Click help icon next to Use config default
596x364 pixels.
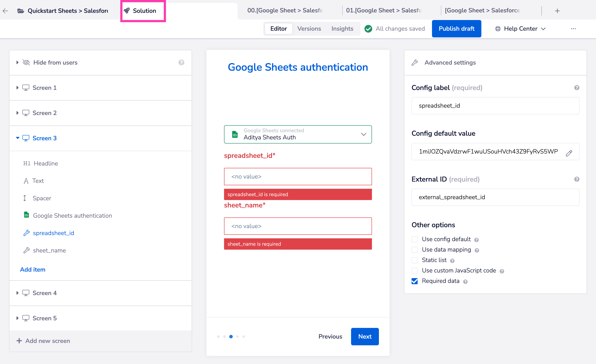476,240
